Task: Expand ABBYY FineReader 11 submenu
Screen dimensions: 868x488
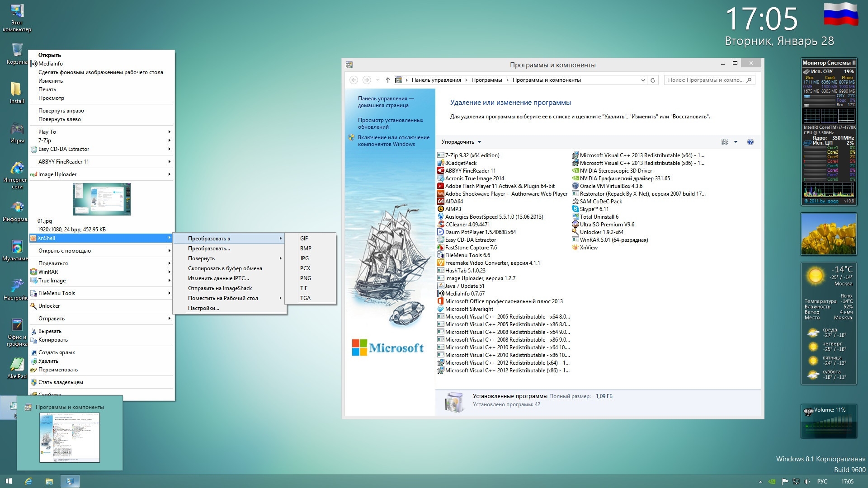Action: click(x=102, y=162)
